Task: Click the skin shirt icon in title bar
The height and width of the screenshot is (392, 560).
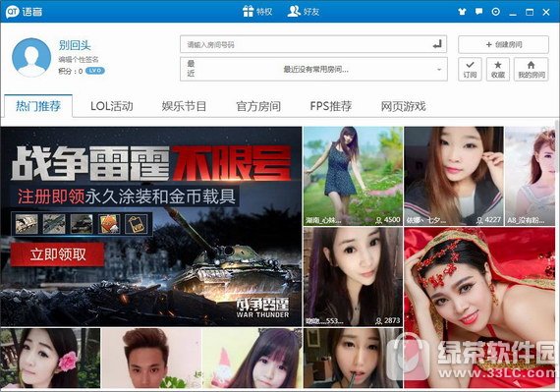Action: (x=462, y=12)
